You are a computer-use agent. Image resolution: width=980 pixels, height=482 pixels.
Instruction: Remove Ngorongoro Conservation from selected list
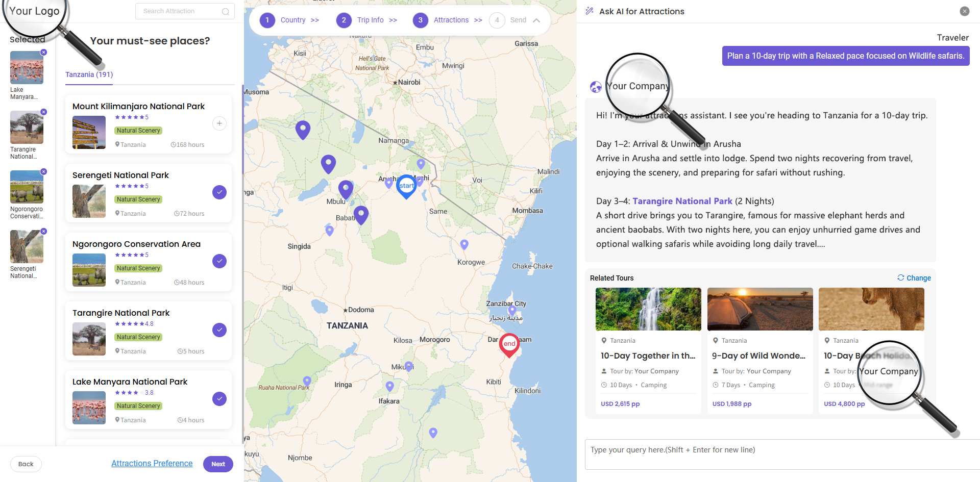click(x=44, y=171)
